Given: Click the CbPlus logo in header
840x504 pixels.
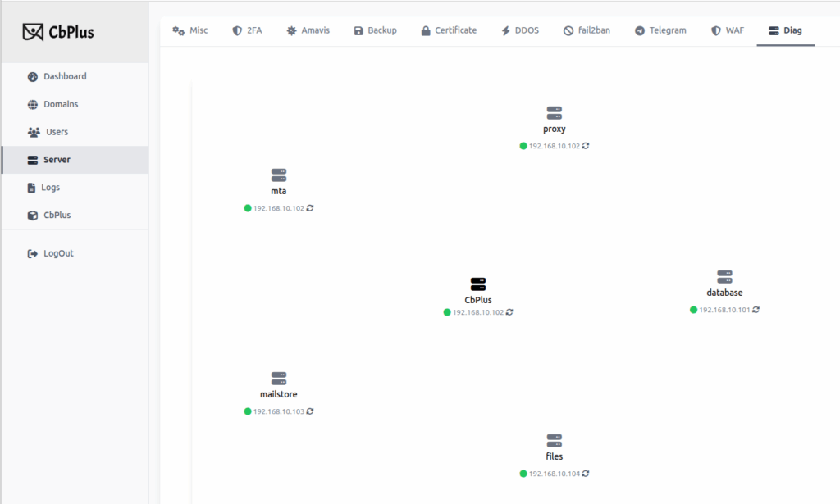Looking at the screenshot, I should (x=58, y=32).
